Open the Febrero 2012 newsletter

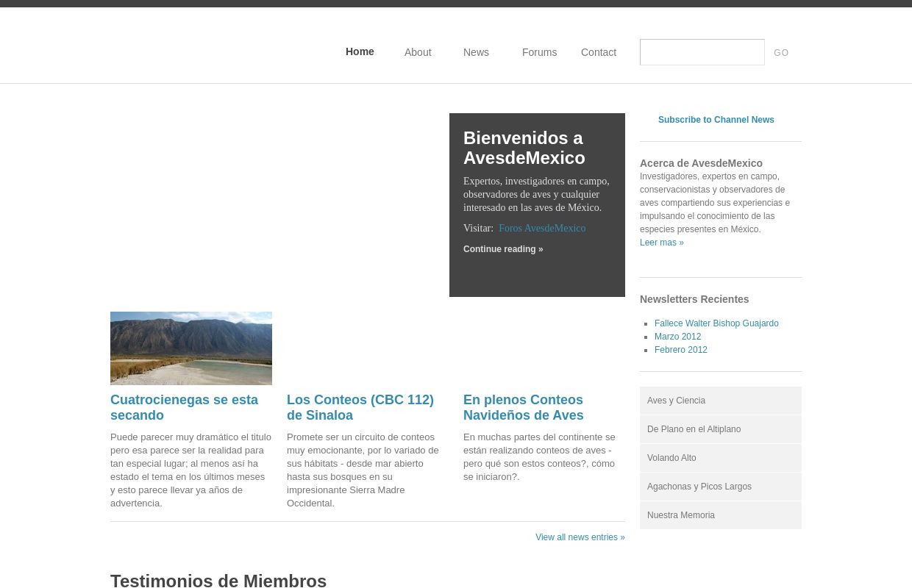(x=680, y=350)
